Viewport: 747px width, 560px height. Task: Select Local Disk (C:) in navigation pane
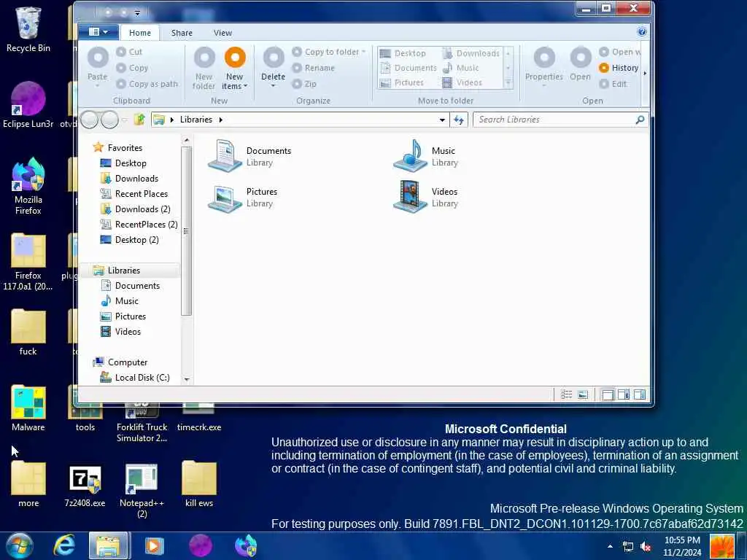[x=135, y=378]
